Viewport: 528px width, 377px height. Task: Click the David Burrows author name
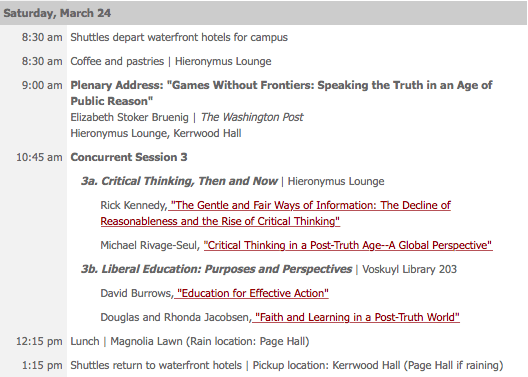[136, 294]
